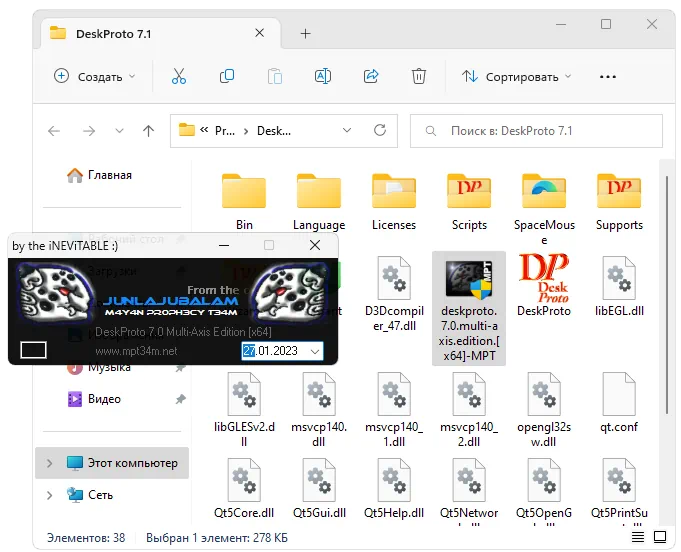Expand the Этот компьютер node
Screen dimensions: 681x552
[50, 463]
